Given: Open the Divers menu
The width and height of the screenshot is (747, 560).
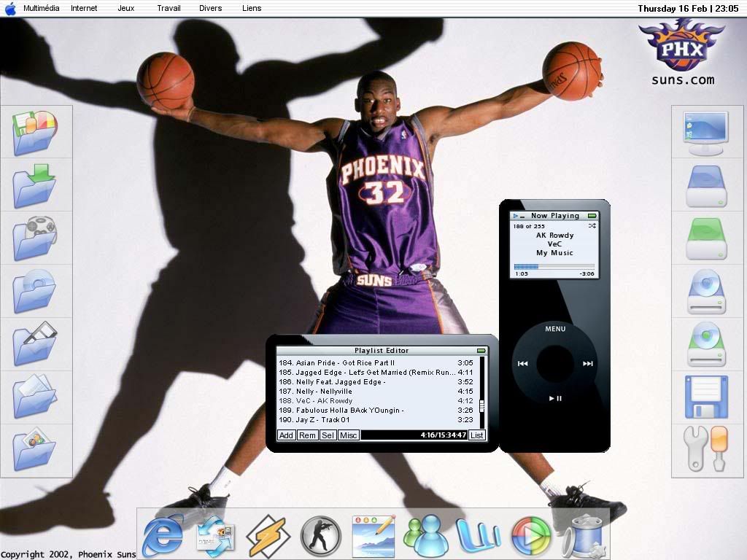Looking at the screenshot, I should pyautogui.click(x=211, y=8).
